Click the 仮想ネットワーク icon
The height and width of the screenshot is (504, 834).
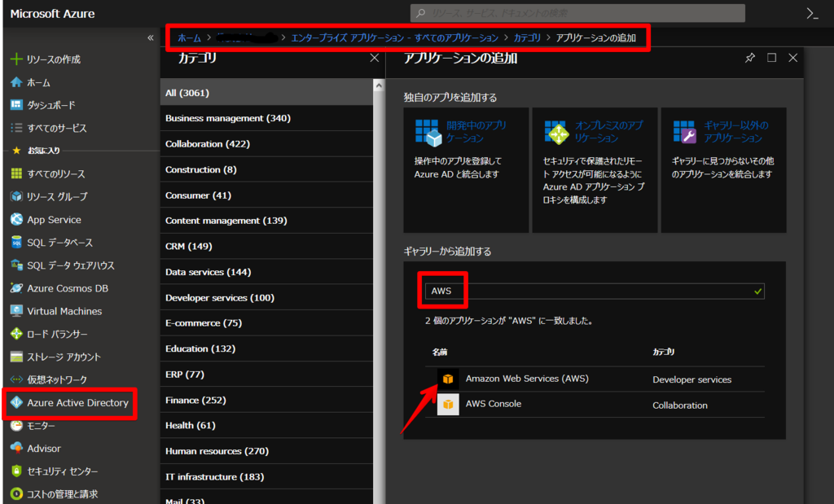coord(16,379)
